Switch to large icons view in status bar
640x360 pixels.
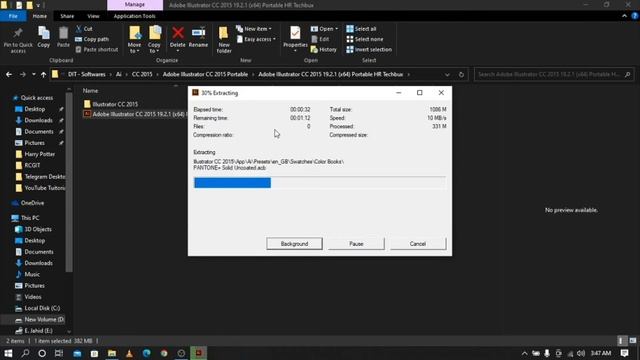pos(632,341)
